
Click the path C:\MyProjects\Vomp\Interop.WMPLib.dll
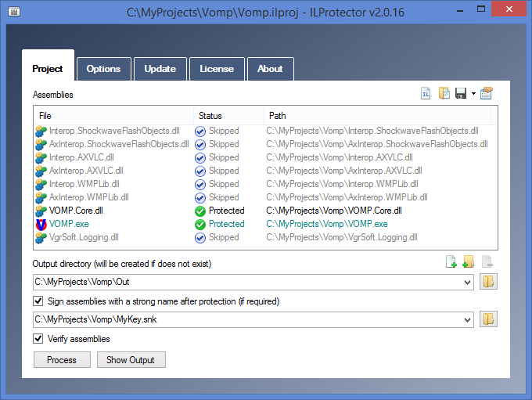point(342,184)
